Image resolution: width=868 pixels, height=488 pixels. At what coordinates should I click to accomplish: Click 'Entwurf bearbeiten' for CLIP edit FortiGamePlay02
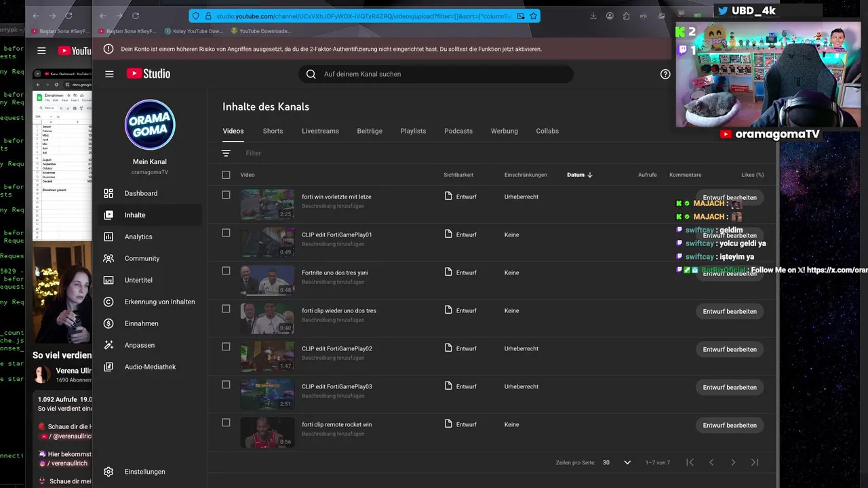tap(730, 349)
